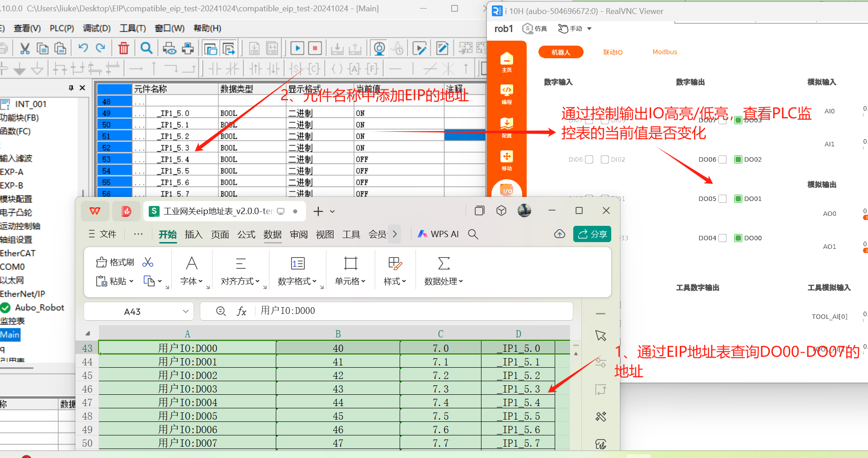Add a new WPS tab with plus

(x=318, y=211)
